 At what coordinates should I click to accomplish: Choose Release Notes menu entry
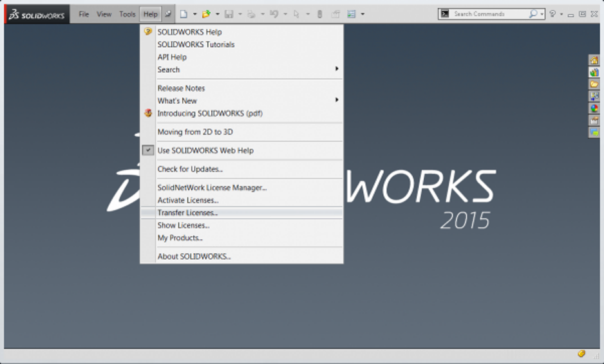[241, 88]
